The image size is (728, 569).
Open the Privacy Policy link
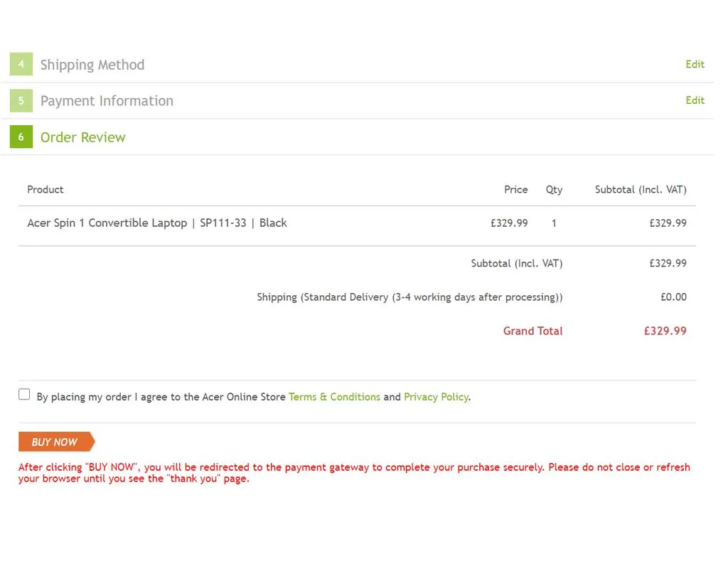click(x=436, y=397)
